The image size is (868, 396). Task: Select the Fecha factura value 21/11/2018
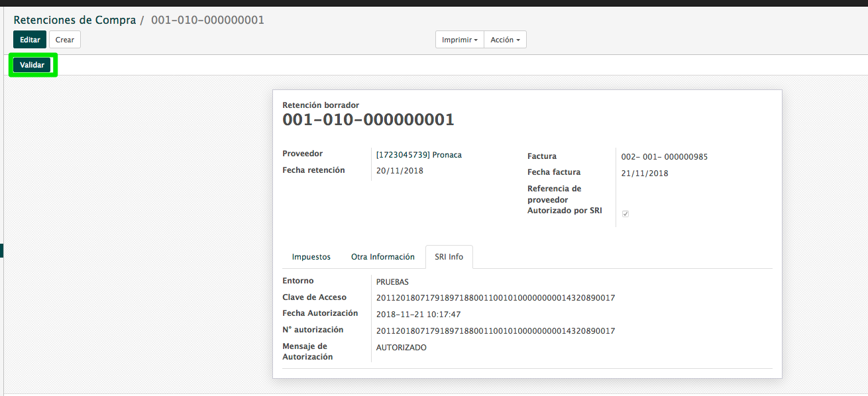tap(645, 173)
